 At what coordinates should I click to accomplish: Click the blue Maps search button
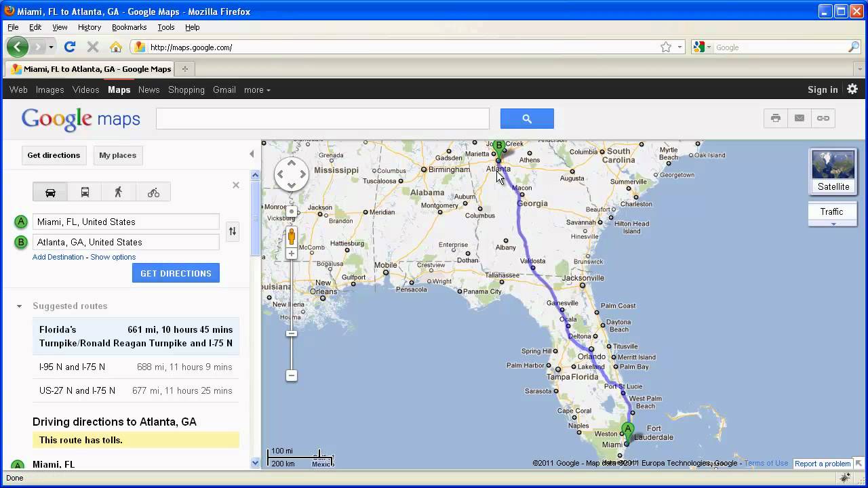click(527, 119)
